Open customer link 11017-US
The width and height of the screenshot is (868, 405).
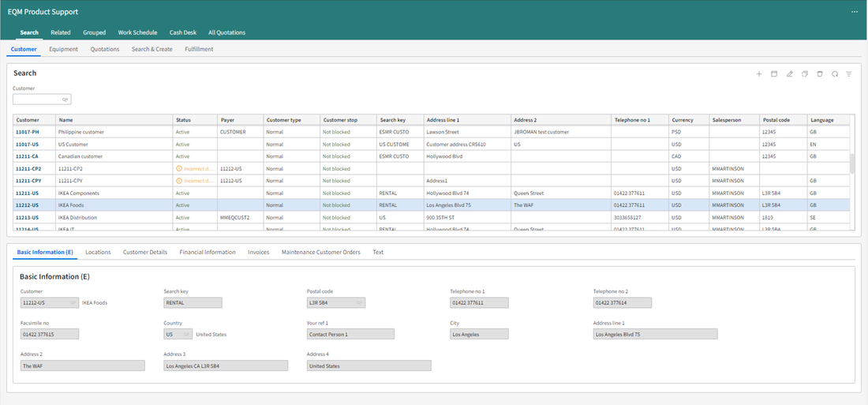pyautogui.click(x=27, y=144)
